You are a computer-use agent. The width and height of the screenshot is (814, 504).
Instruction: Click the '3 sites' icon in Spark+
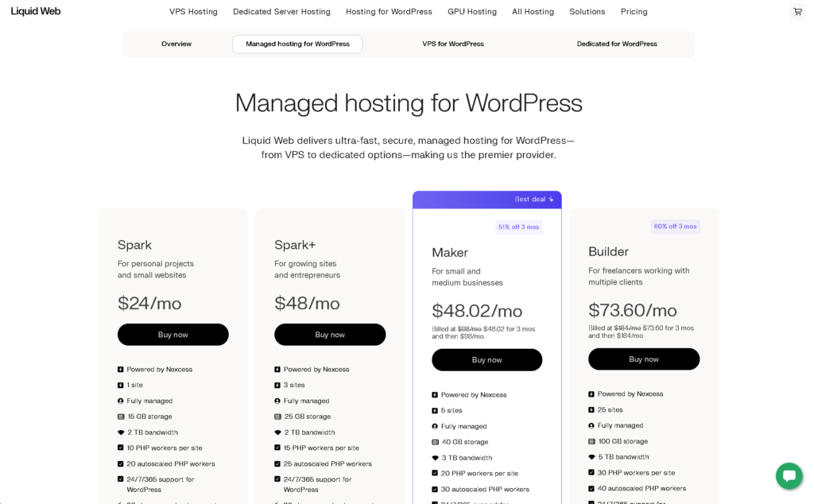point(277,385)
